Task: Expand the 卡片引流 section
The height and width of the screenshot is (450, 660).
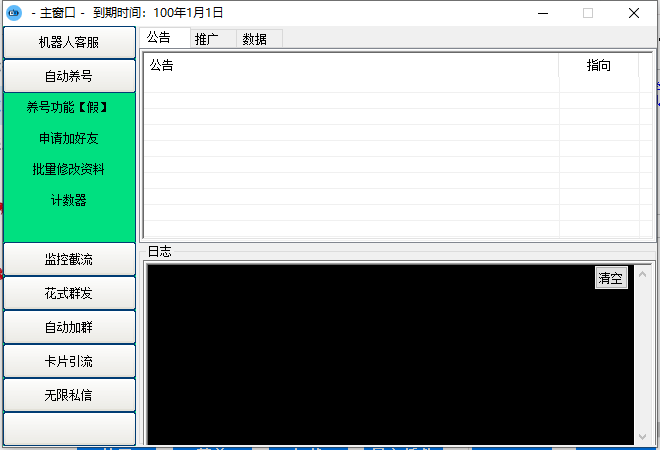Action: 69,361
